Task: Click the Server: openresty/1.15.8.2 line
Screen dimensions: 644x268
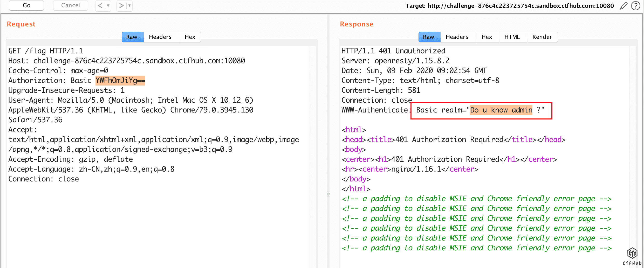Action: [395, 61]
